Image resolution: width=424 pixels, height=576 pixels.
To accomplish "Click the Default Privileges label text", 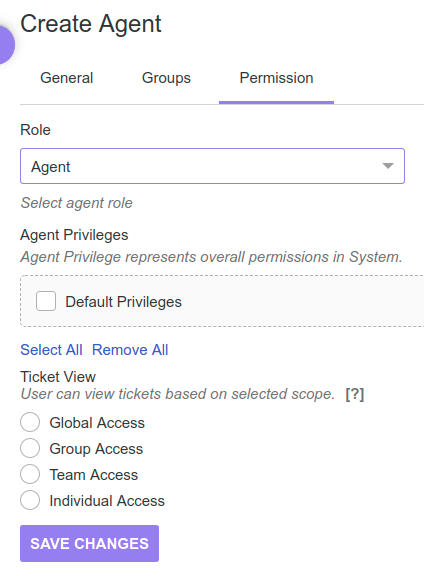I will point(123,302).
